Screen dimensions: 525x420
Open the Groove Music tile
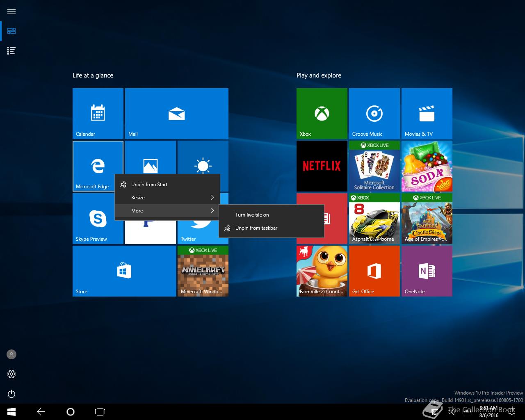click(374, 114)
